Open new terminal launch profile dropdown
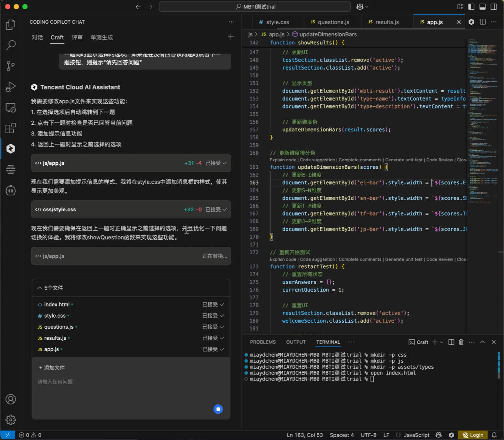Screen dimensions: 504x440 (441, 342)
